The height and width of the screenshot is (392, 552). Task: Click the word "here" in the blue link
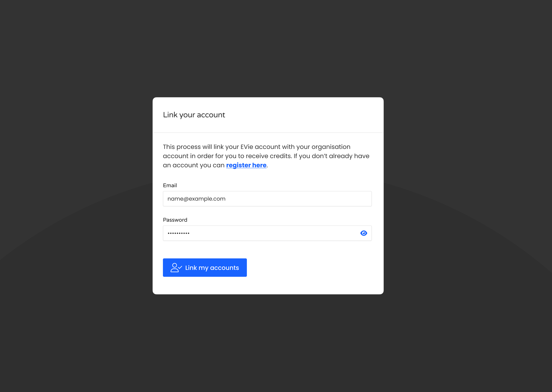coord(259,165)
